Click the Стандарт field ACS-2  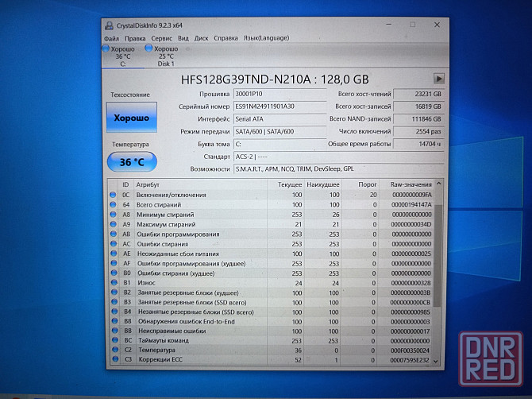pos(338,157)
